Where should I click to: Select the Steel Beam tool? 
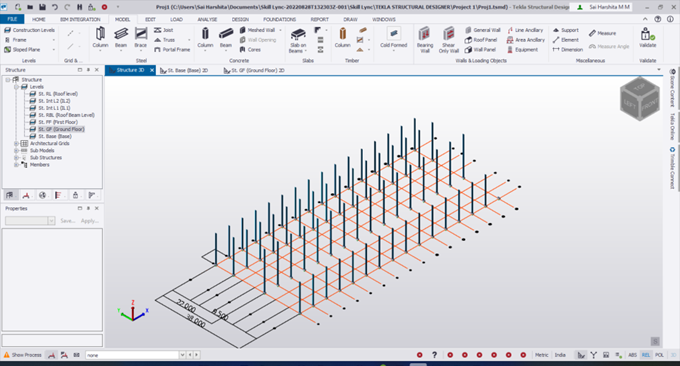pos(121,38)
